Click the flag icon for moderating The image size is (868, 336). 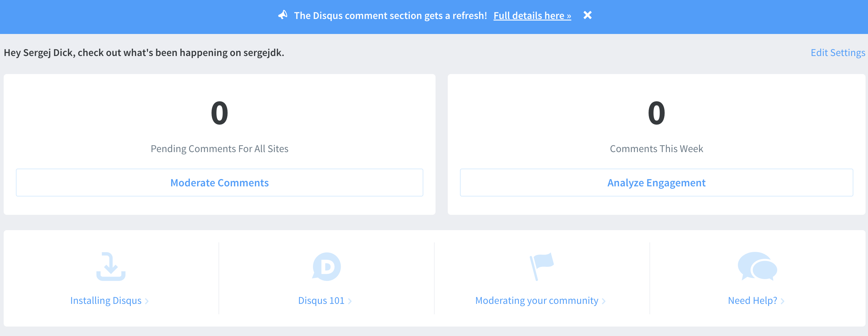click(542, 266)
